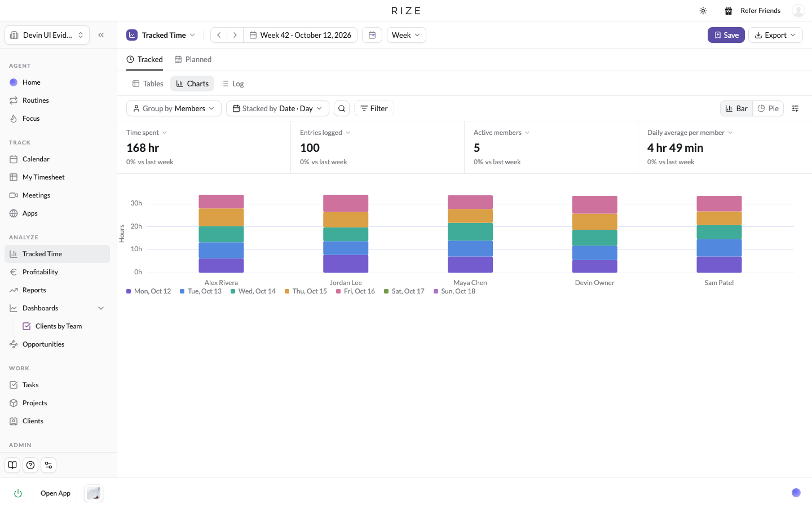
Task: Click the Filter button
Action: coord(374,108)
